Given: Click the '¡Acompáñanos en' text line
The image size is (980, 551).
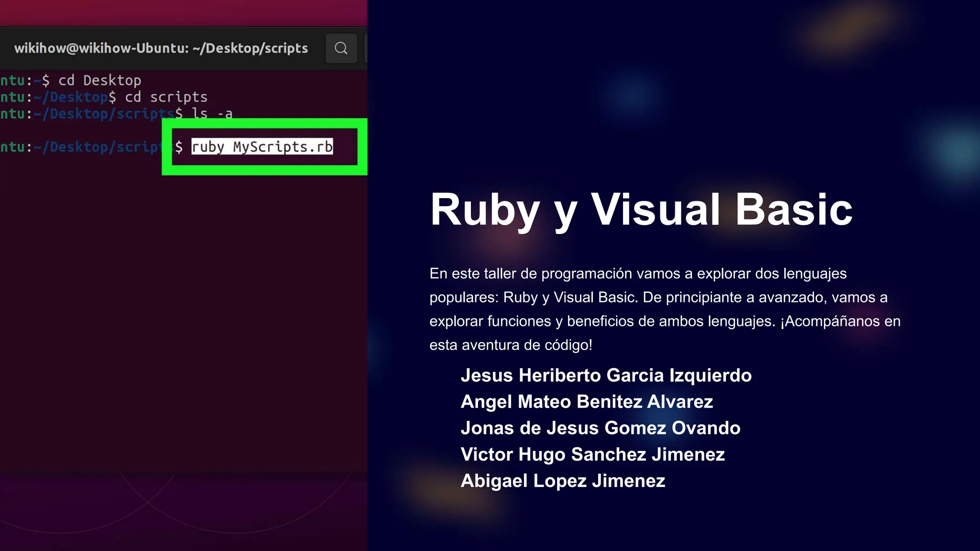Looking at the screenshot, I should (840, 321).
